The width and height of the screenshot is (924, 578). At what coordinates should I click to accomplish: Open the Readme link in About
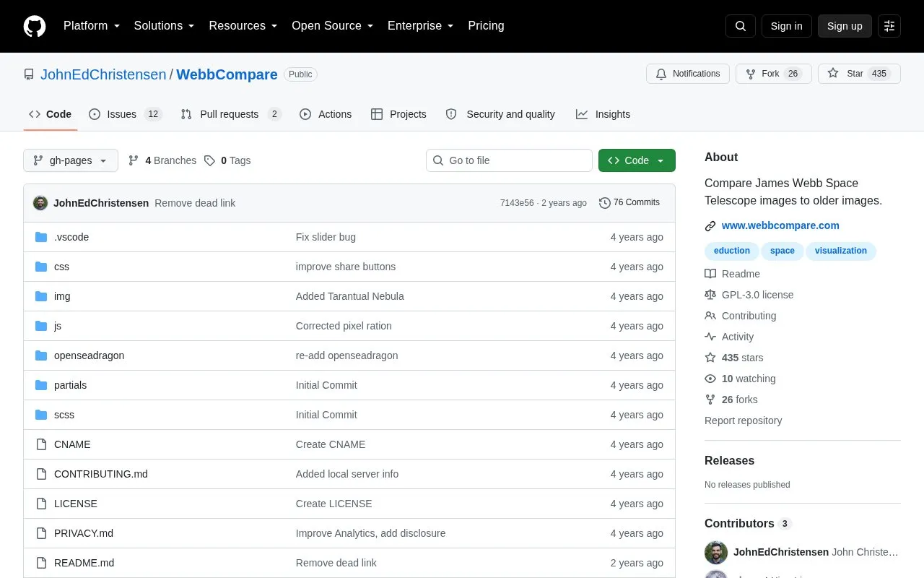pyautogui.click(x=733, y=274)
